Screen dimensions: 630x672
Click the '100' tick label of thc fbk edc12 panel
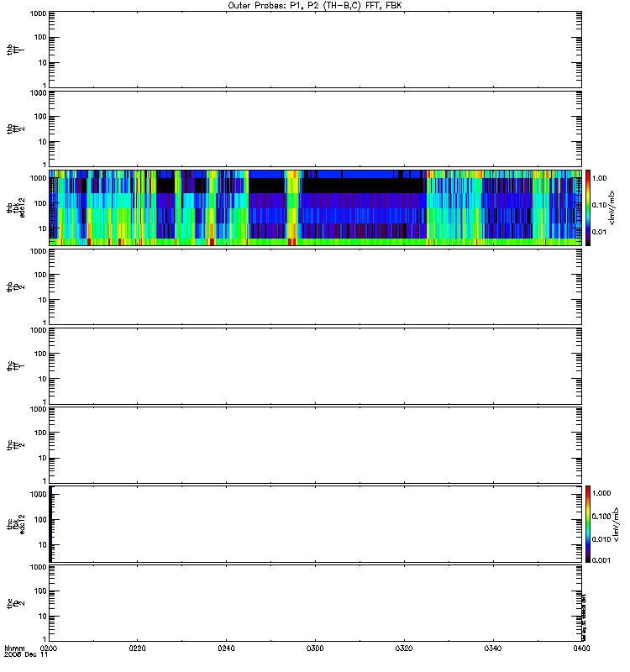pos(40,520)
